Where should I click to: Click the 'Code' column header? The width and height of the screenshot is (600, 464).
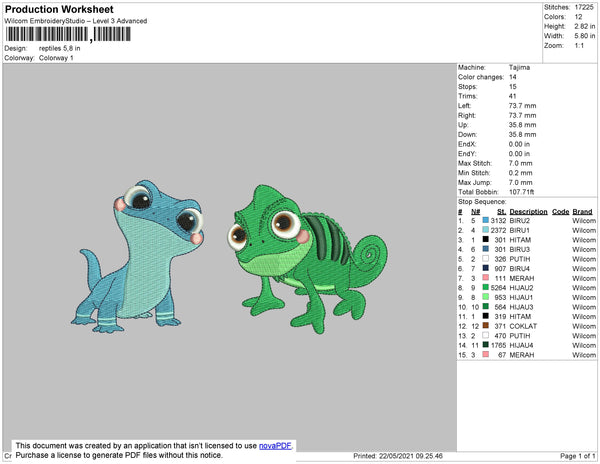pyautogui.click(x=561, y=212)
